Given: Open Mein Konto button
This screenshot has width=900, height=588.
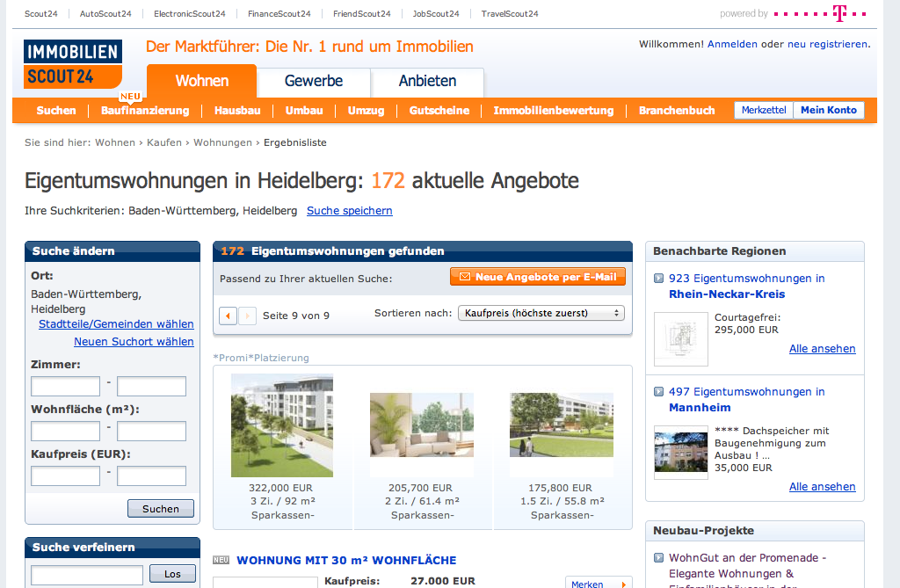Looking at the screenshot, I should click(x=829, y=110).
